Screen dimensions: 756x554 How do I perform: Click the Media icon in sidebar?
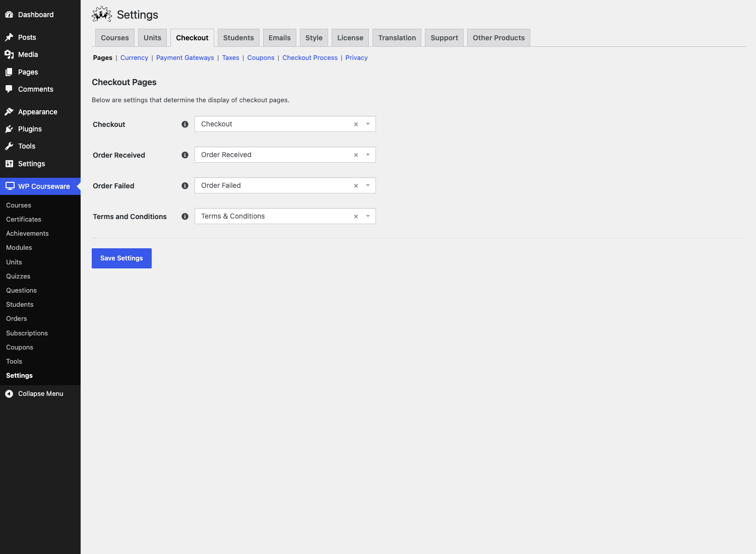point(9,54)
